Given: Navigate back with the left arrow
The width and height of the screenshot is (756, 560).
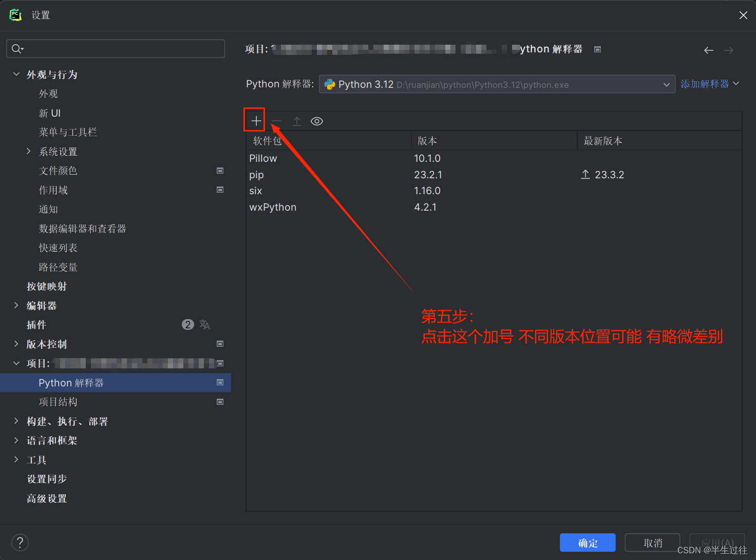Looking at the screenshot, I should pos(709,50).
